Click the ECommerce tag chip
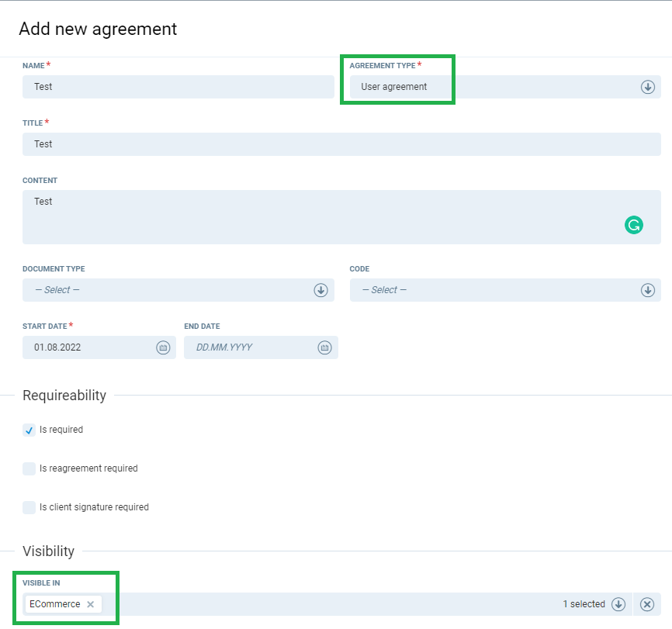 tap(54, 604)
